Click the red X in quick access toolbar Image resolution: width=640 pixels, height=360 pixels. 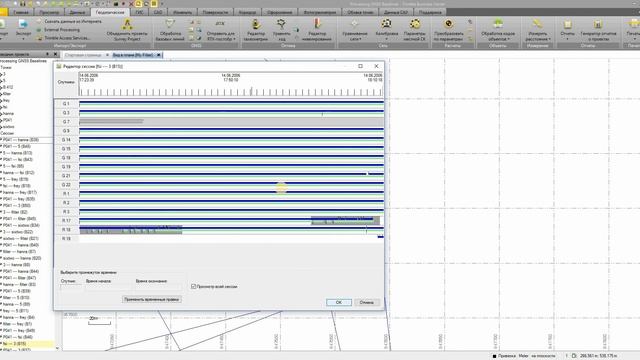(131, 4)
